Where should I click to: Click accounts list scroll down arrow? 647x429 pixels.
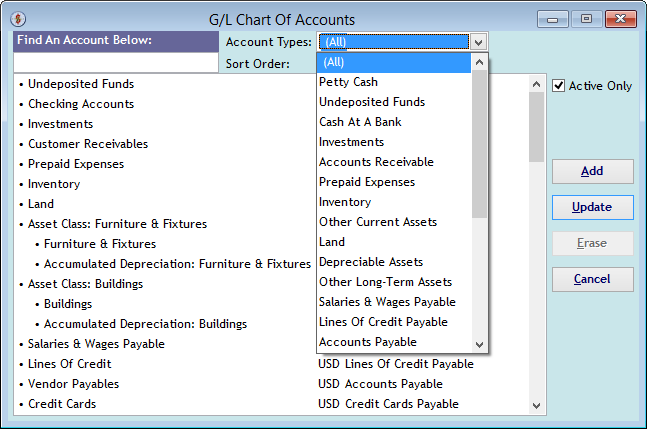tap(536, 406)
